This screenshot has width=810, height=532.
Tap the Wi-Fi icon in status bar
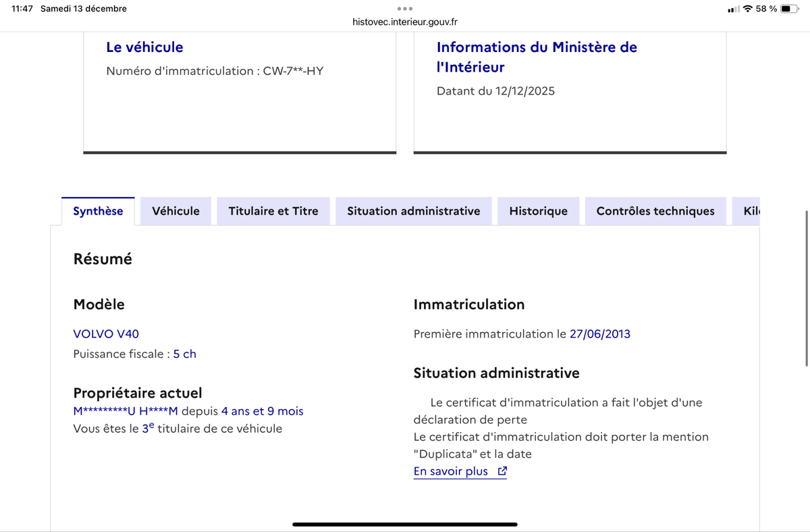[x=748, y=9]
